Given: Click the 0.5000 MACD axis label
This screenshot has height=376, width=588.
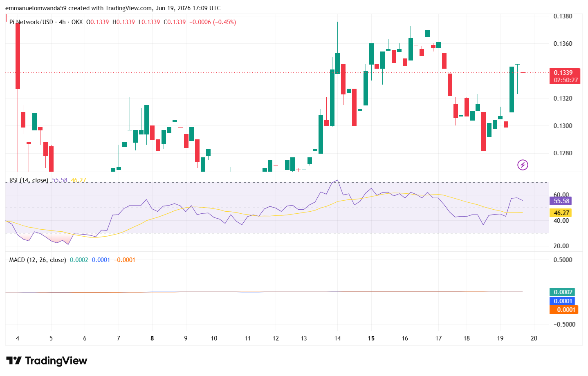Looking at the screenshot, I should [x=563, y=260].
